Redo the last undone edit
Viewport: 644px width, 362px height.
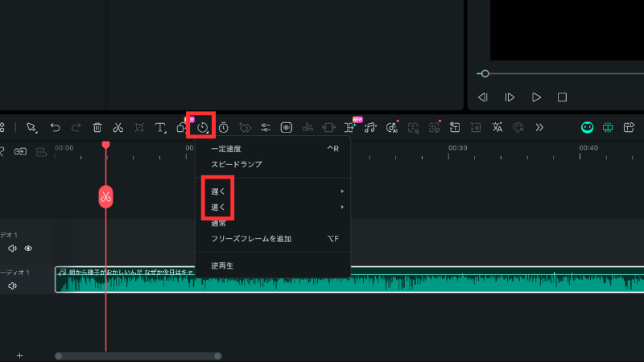(x=76, y=128)
